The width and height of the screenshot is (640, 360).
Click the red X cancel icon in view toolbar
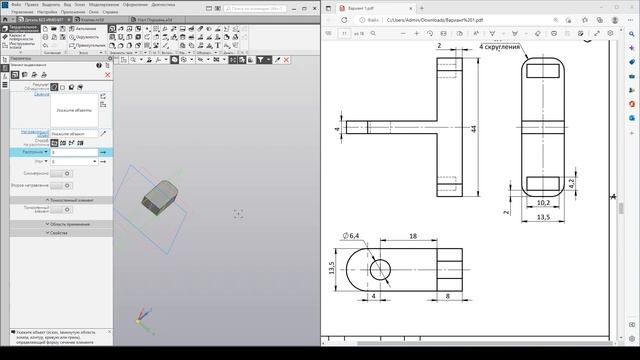coord(287,60)
